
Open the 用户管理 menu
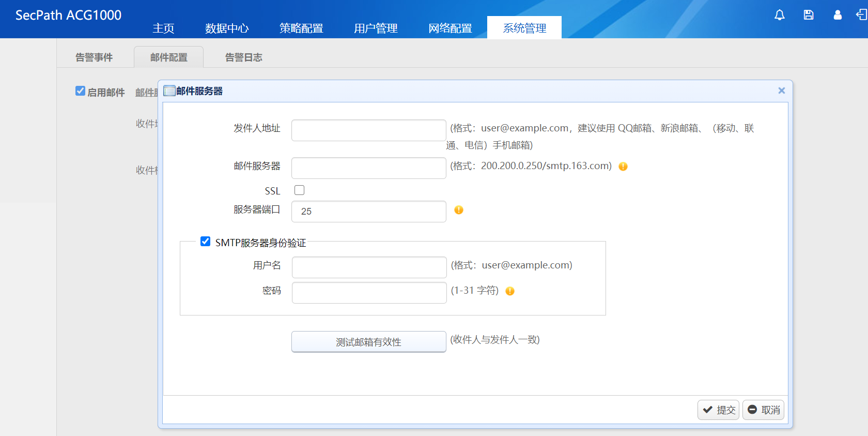click(x=376, y=28)
